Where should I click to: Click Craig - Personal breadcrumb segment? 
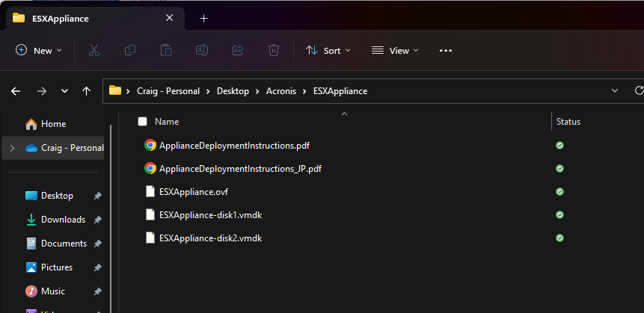[x=168, y=91]
